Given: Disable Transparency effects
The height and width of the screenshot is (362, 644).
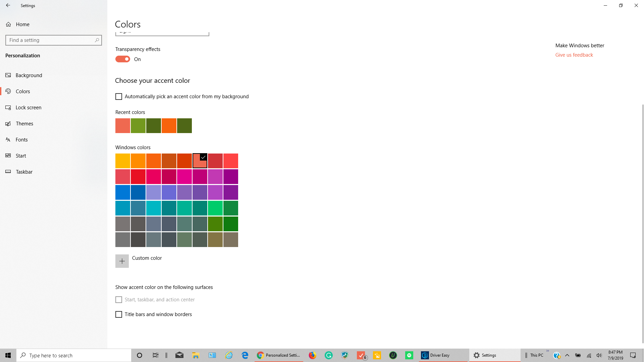Looking at the screenshot, I should (122, 59).
